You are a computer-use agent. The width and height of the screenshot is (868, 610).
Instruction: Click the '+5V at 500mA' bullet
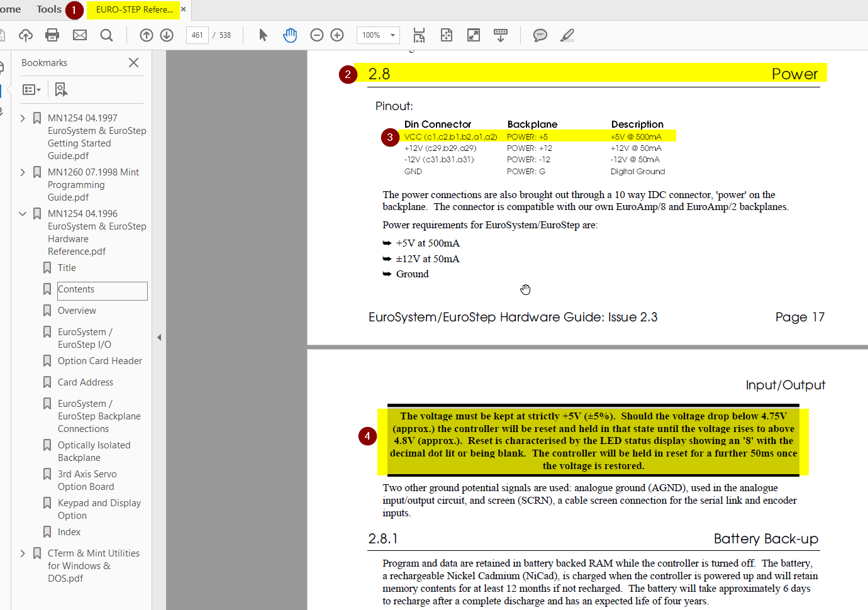[x=428, y=243]
